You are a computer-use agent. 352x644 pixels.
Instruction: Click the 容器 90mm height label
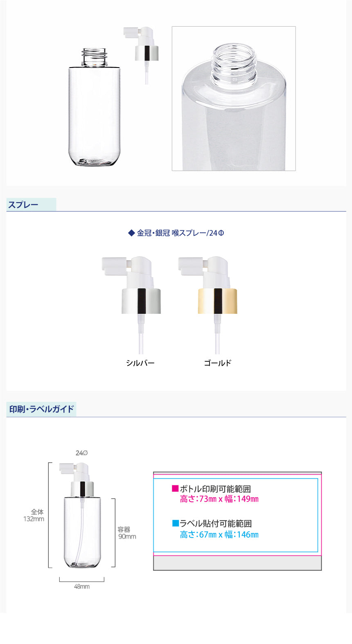tap(127, 533)
